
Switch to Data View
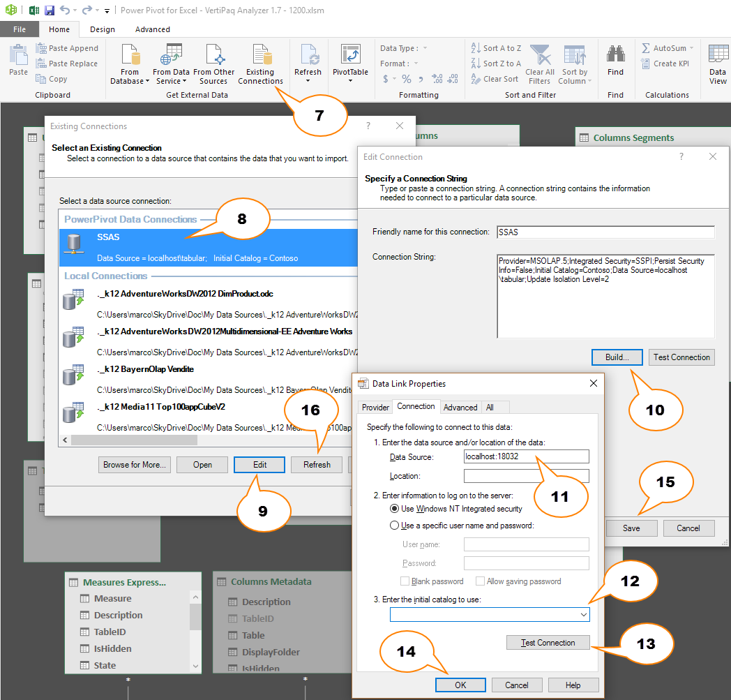tap(718, 64)
